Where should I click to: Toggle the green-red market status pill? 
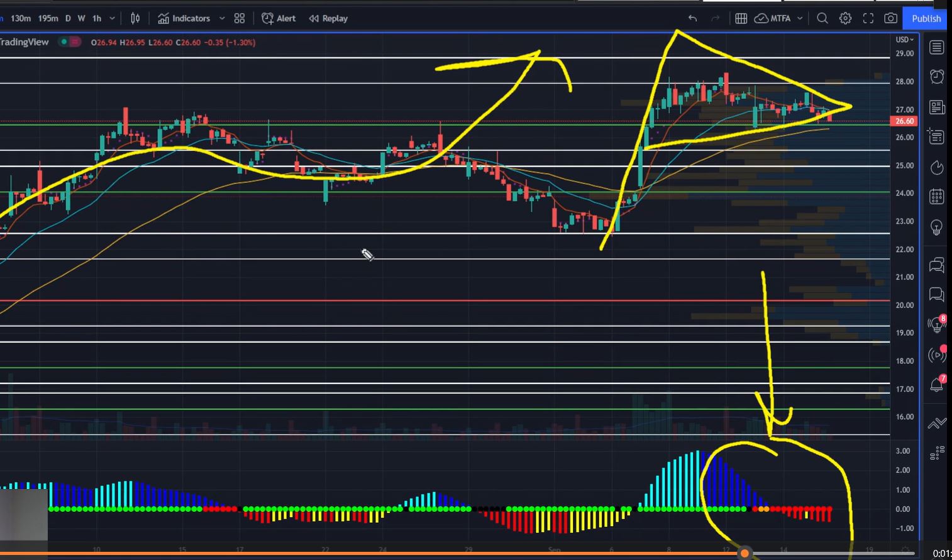70,42
